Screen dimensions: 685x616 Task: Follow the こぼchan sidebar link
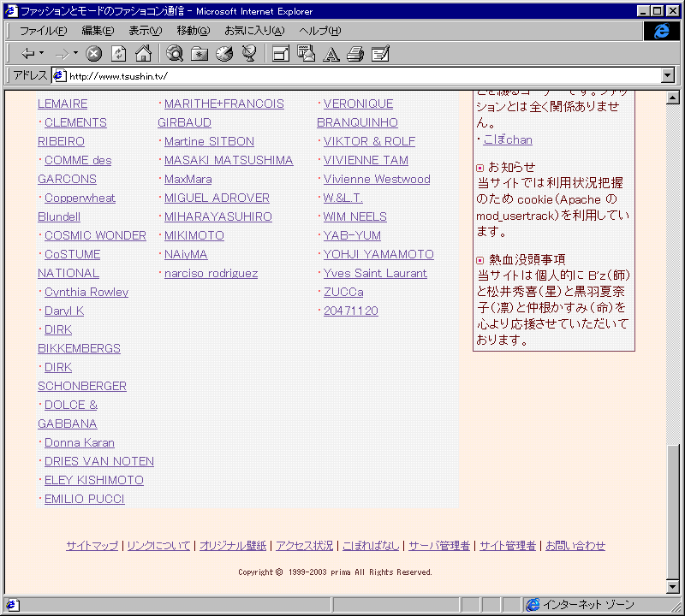point(508,140)
